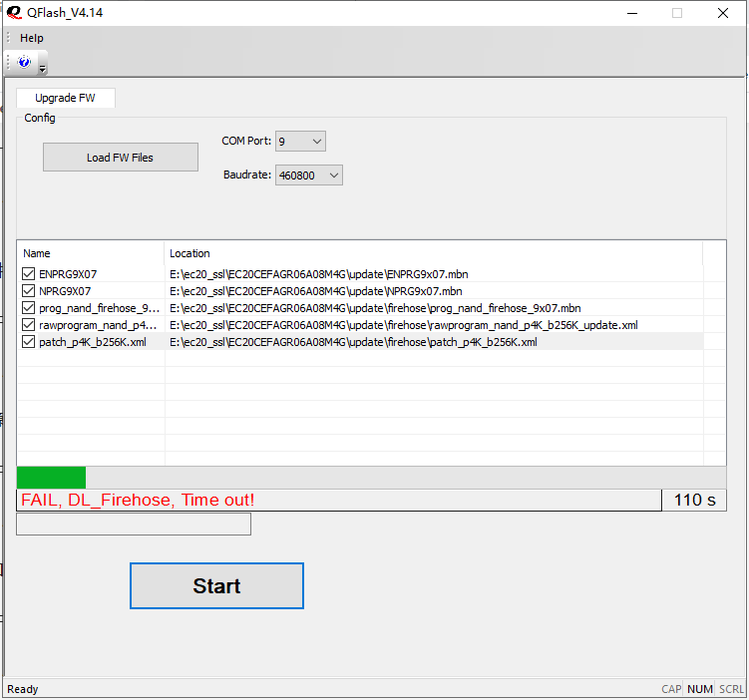Image resolution: width=749 pixels, height=700 pixels.
Task: Minimize the QFlash window
Action: pos(632,13)
